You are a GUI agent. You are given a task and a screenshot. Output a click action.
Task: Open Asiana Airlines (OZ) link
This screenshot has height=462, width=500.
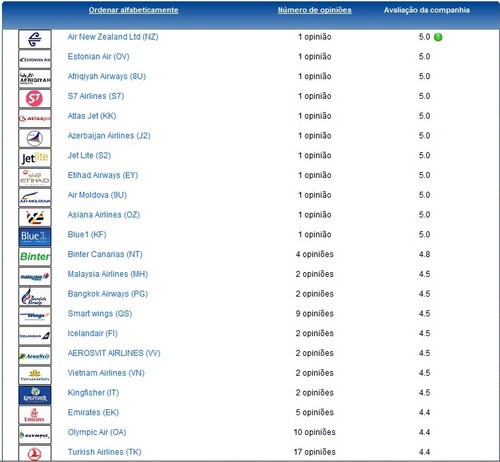pos(104,215)
